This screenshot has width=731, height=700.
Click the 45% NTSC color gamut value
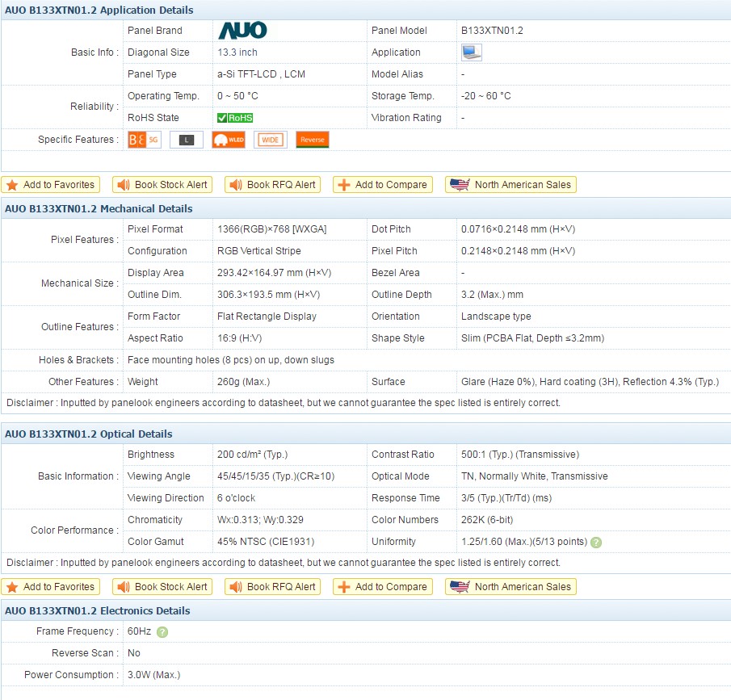266,542
